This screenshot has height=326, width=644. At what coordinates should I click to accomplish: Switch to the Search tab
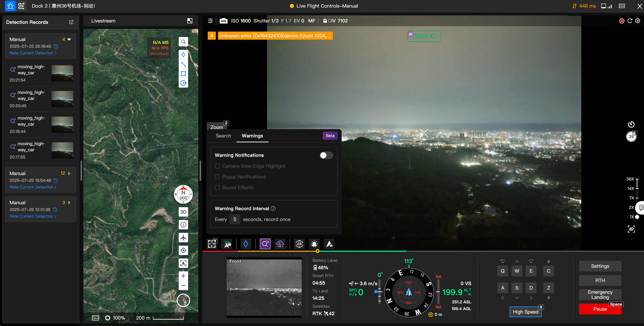223,136
